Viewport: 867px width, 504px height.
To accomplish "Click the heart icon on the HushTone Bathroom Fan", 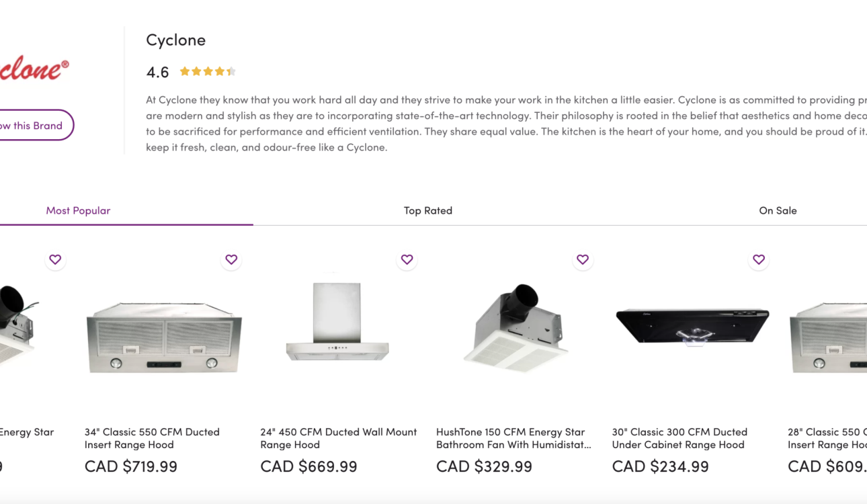I will (x=583, y=259).
